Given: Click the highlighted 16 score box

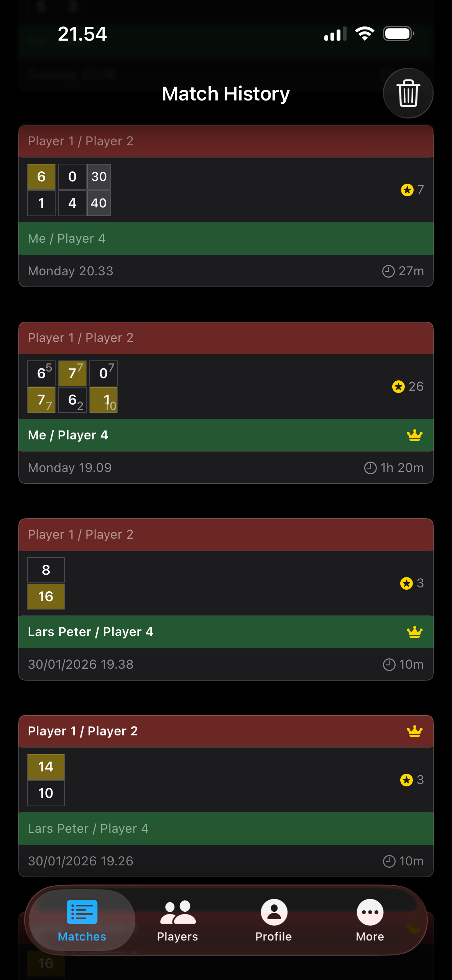Looking at the screenshot, I should coord(46,597).
